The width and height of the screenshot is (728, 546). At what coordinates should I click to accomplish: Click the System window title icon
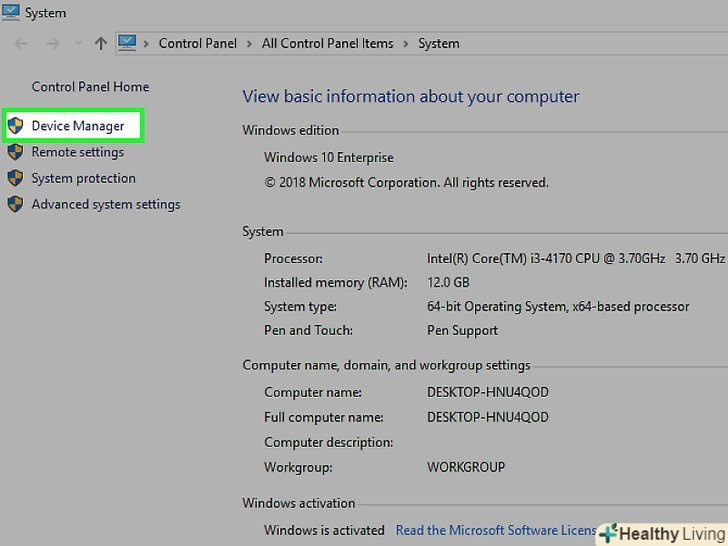click(x=9, y=13)
